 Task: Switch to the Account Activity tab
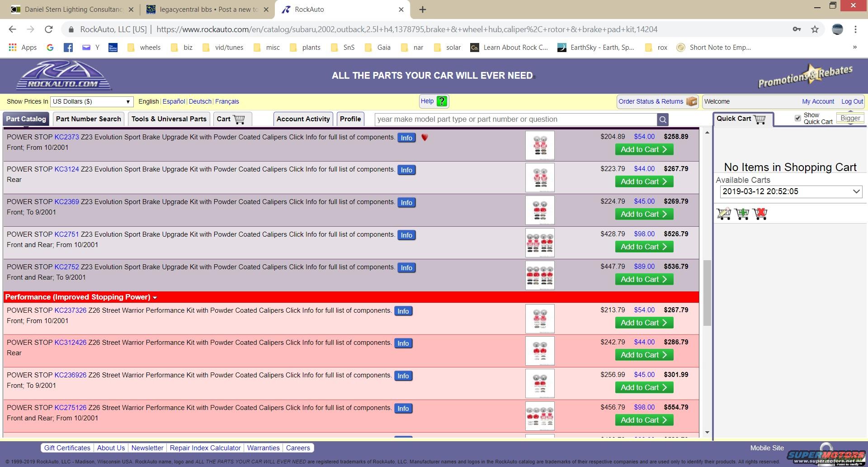303,119
